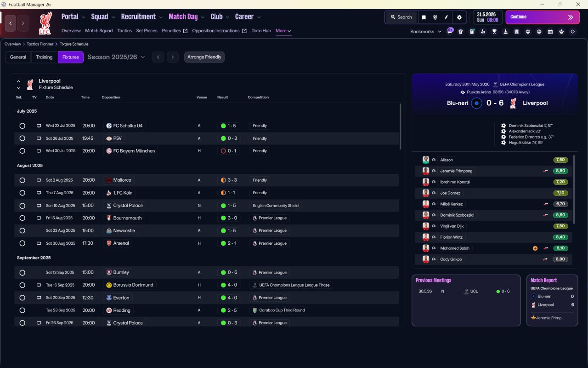This screenshot has height=368, width=588.
Task: Go to the previous season with the left arrow
Action: click(158, 57)
